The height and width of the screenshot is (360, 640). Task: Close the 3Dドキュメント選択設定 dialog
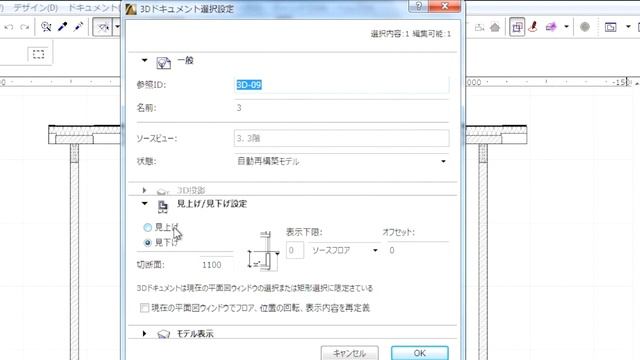pyautogui.click(x=445, y=6)
